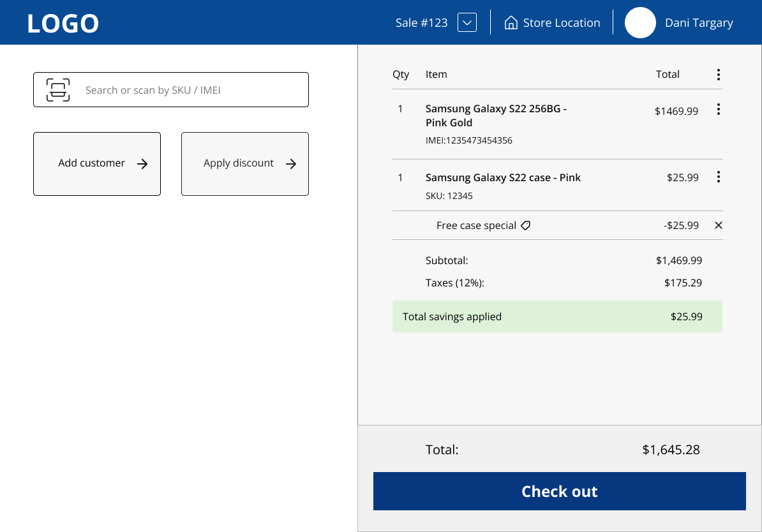Open the Sale #123 dropdown chevron
The height and width of the screenshot is (532, 762).
coord(467,22)
